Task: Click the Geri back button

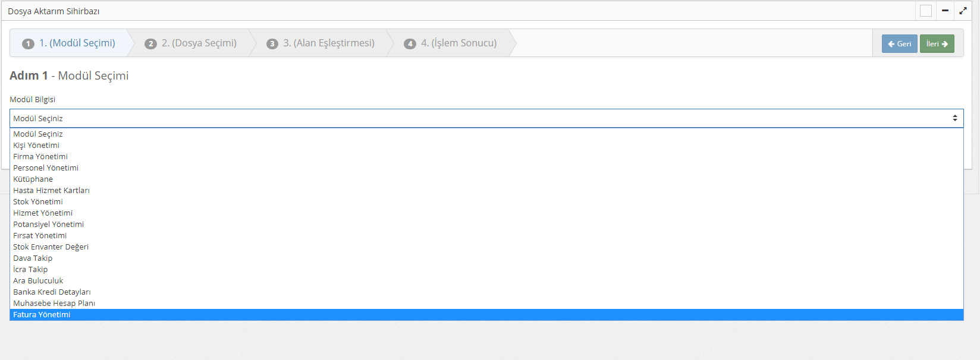Action: [899, 44]
